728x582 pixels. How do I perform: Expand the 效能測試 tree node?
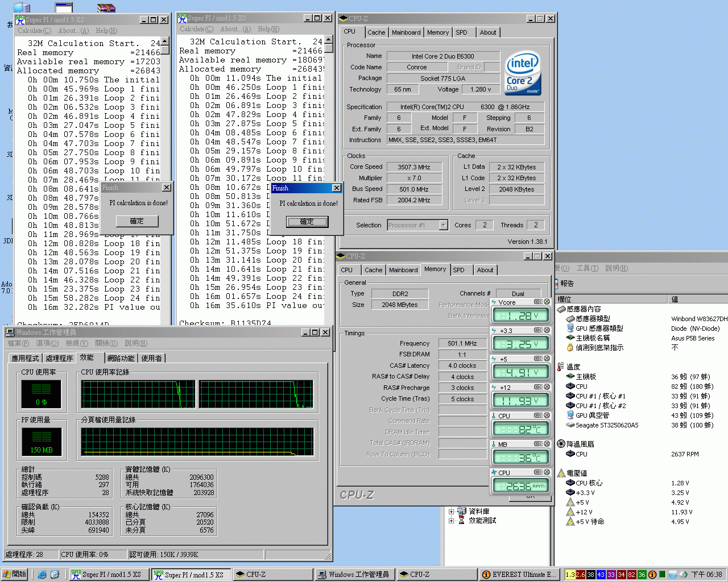coord(451,521)
